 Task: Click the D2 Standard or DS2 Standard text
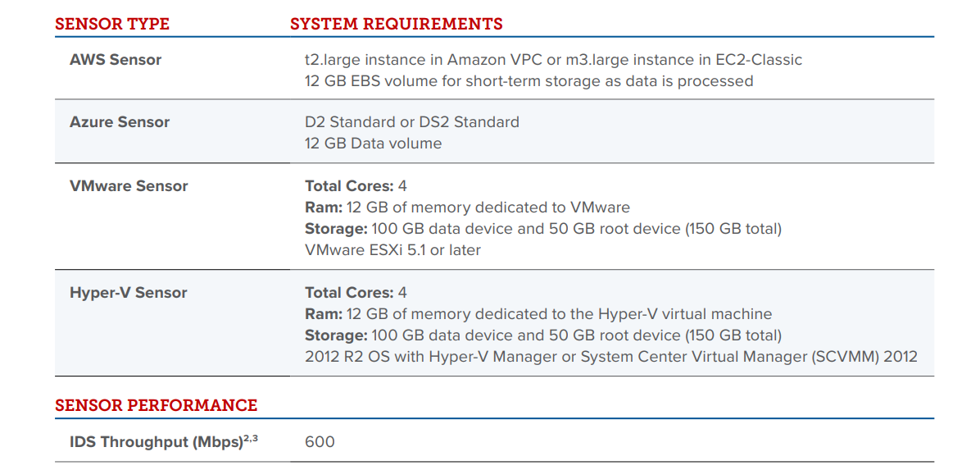pos(411,122)
